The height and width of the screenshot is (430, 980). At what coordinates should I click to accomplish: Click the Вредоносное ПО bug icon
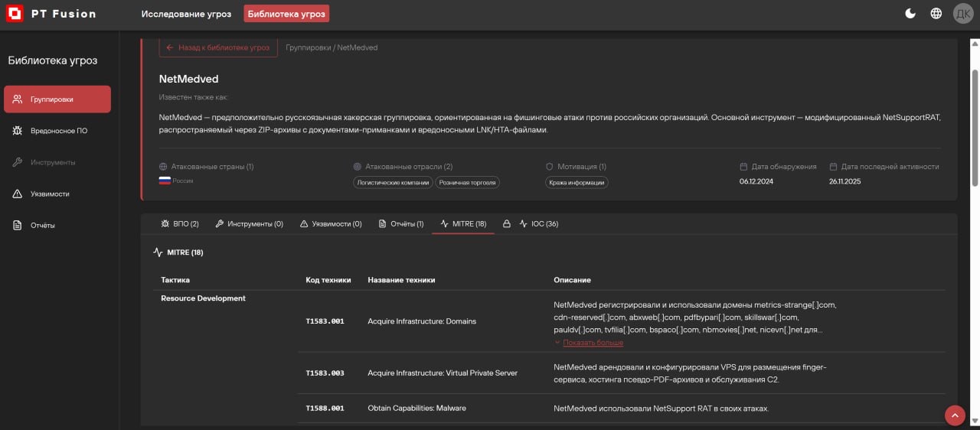(x=18, y=131)
